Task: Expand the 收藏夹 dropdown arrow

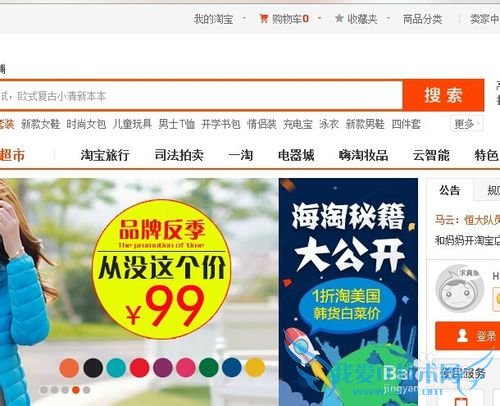Action: pyautogui.click(x=388, y=18)
